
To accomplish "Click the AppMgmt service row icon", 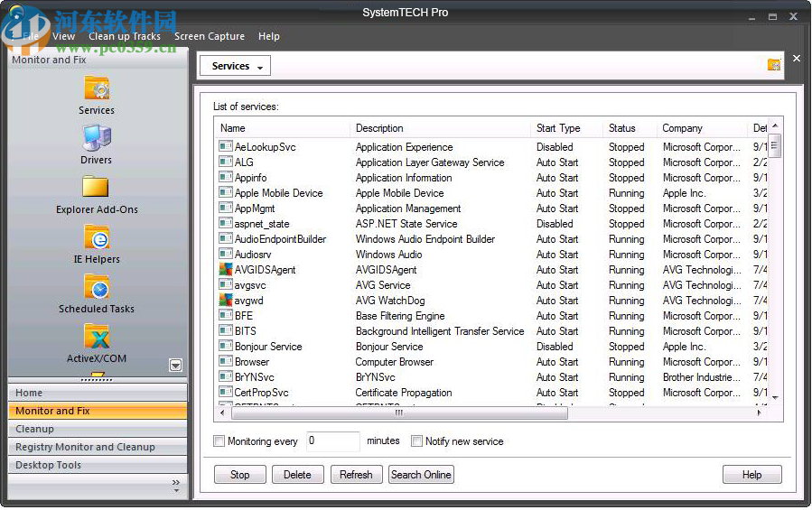I will (x=225, y=208).
